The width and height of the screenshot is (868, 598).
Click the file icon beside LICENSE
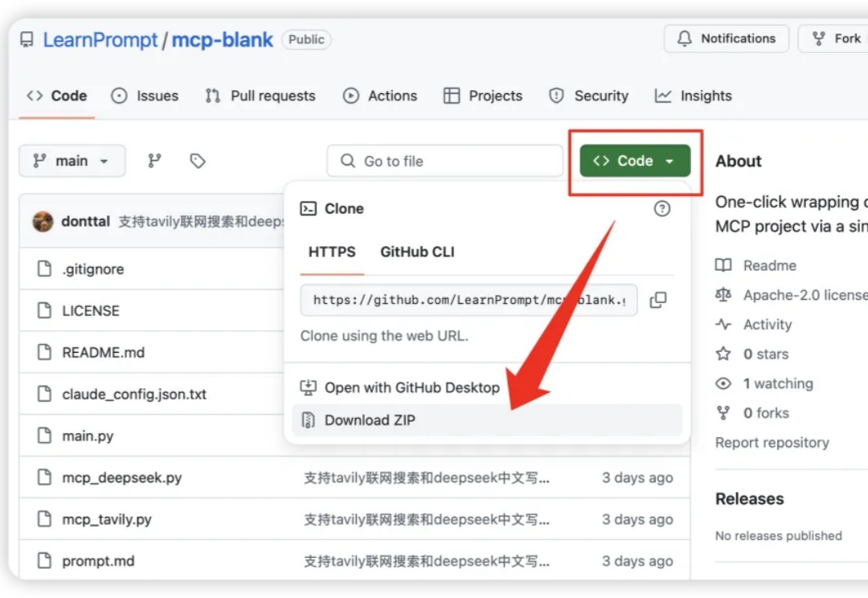[x=44, y=310]
